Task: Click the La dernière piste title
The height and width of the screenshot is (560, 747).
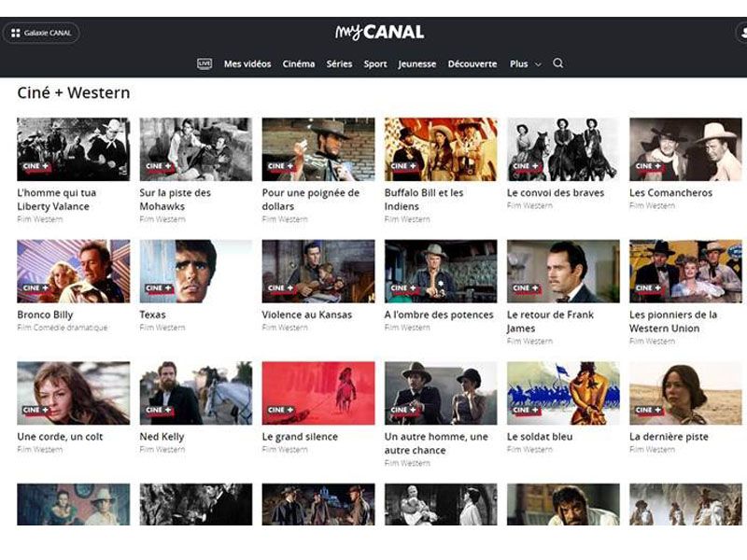Action: point(669,437)
